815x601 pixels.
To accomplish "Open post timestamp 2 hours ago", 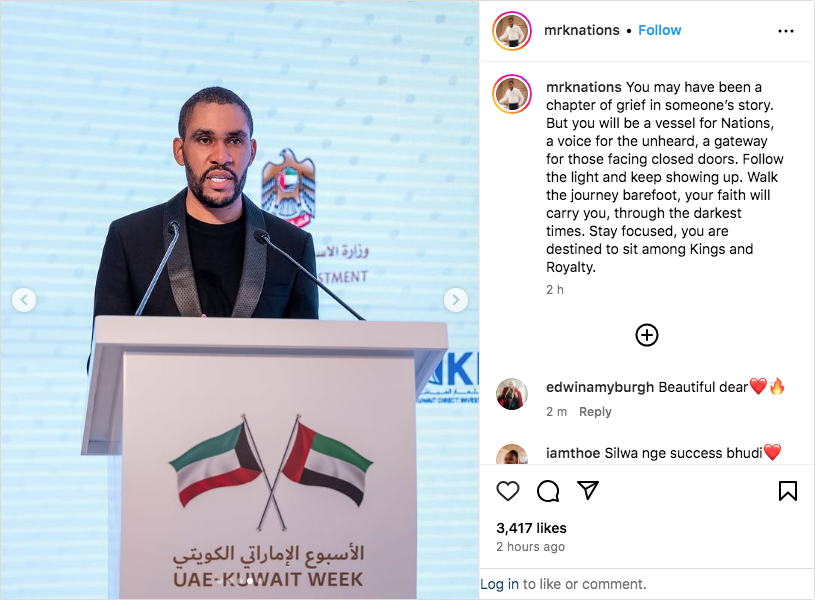I will [x=530, y=547].
